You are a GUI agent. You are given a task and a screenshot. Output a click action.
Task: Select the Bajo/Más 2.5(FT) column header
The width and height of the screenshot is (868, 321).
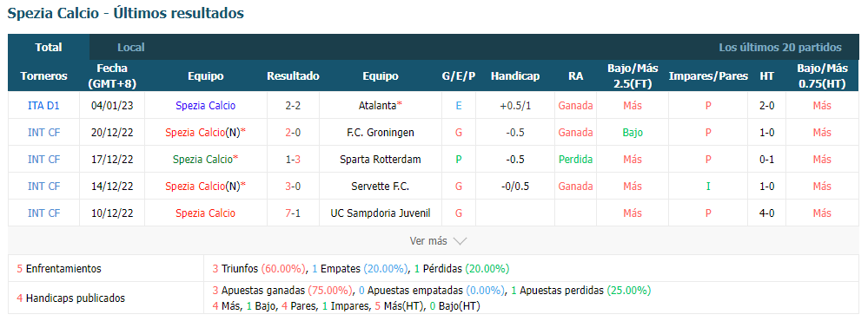pyautogui.click(x=633, y=76)
